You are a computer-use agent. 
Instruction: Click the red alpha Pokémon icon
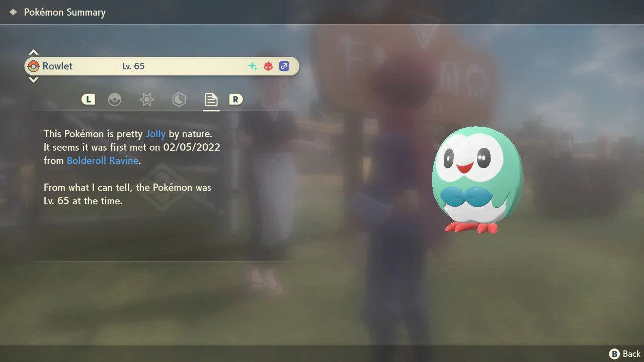tap(269, 66)
